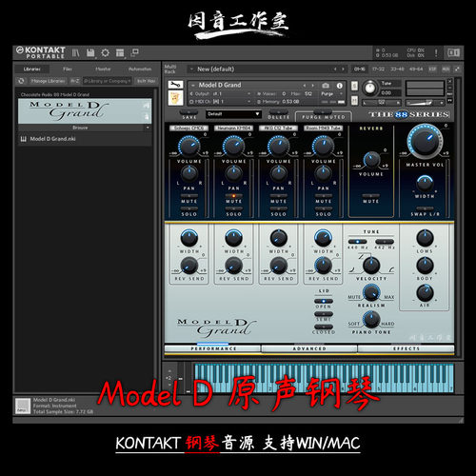Open the Library or Company filter dropdown
Screen dimensions: 476x476
click(x=107, y=81)
